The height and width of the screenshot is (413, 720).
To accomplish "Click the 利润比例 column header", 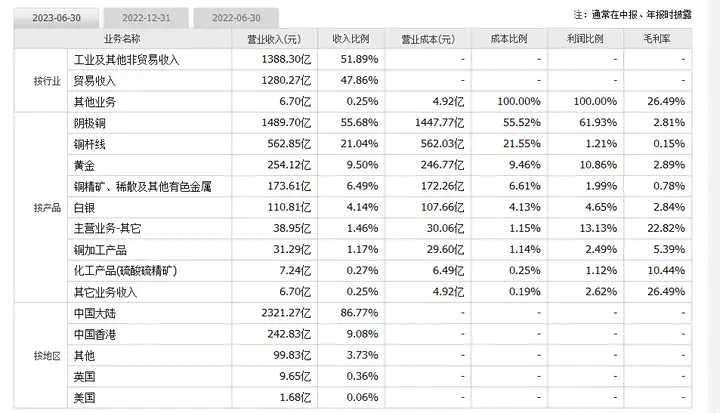I will click(585, 39).
